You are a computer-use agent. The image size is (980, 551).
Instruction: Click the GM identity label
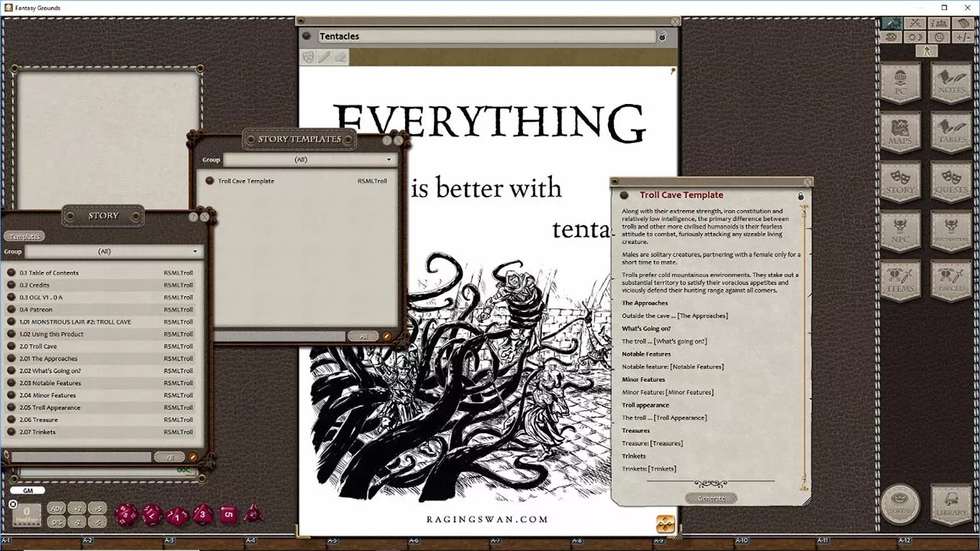pyautogui.click(x=28, y=491)
